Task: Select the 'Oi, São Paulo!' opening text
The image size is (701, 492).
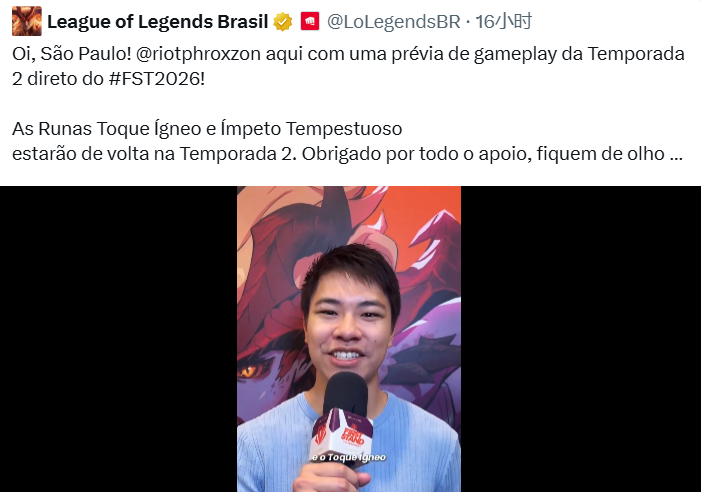Action: pos(72,54)
